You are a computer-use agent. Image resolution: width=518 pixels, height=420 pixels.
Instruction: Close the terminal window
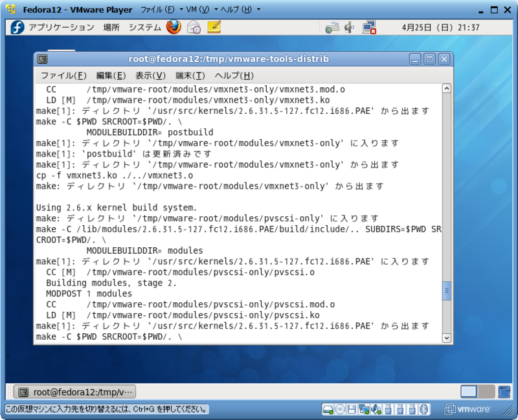pos(444,59)
